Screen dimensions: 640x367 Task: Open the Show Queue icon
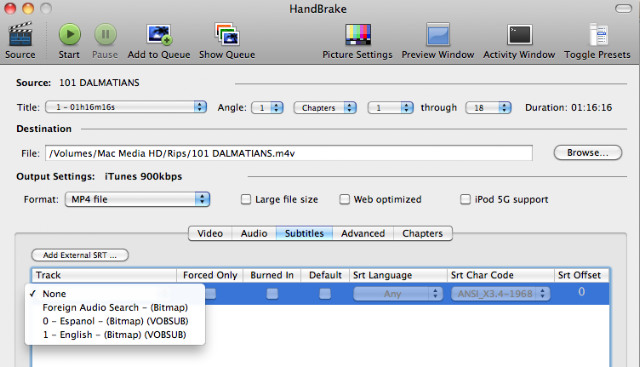click(x=227, y=34)
